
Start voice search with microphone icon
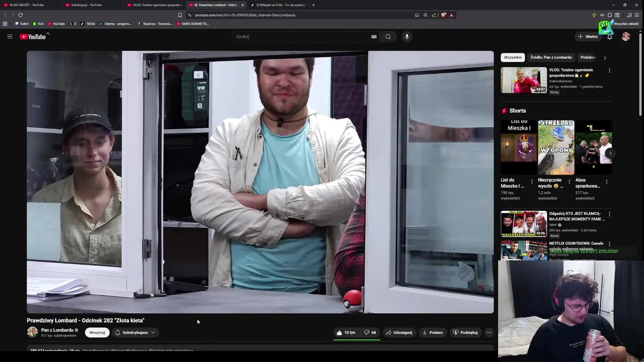pos(407,36)
